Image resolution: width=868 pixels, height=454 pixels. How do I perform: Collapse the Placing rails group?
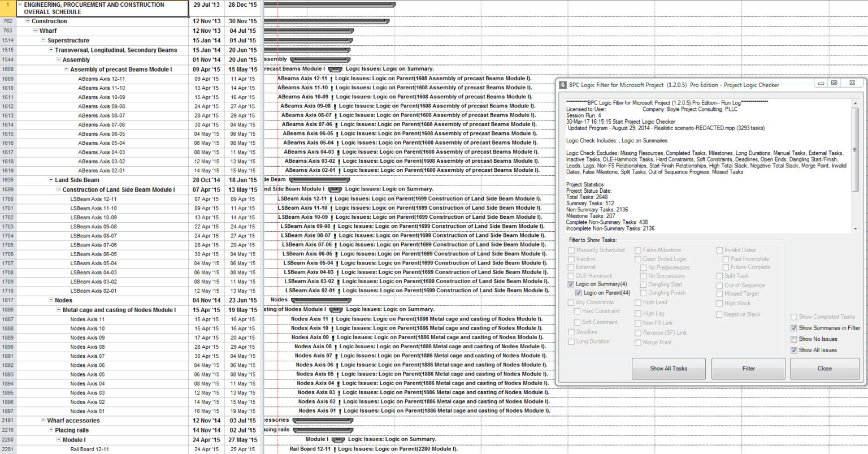click(50, 430)
